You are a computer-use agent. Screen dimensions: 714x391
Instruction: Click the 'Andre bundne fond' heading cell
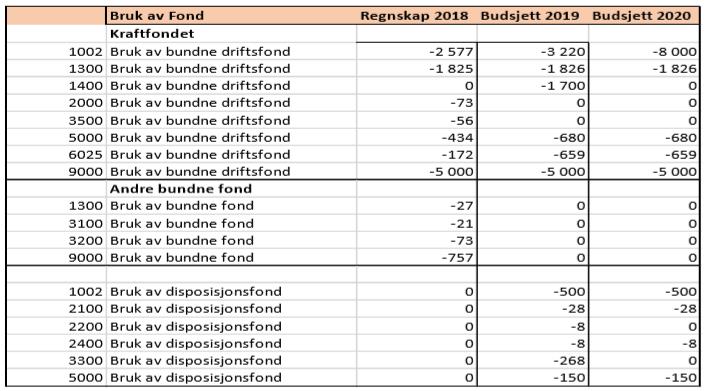231,189
